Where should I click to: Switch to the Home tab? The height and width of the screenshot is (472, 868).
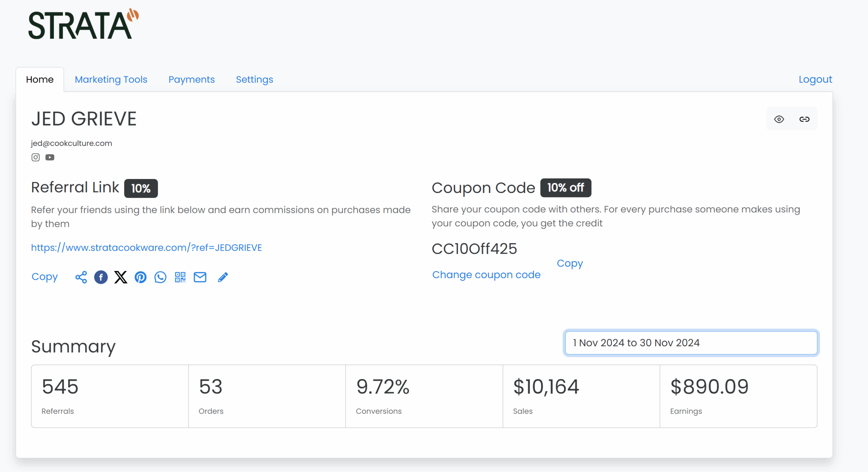(x=40, y=79)
